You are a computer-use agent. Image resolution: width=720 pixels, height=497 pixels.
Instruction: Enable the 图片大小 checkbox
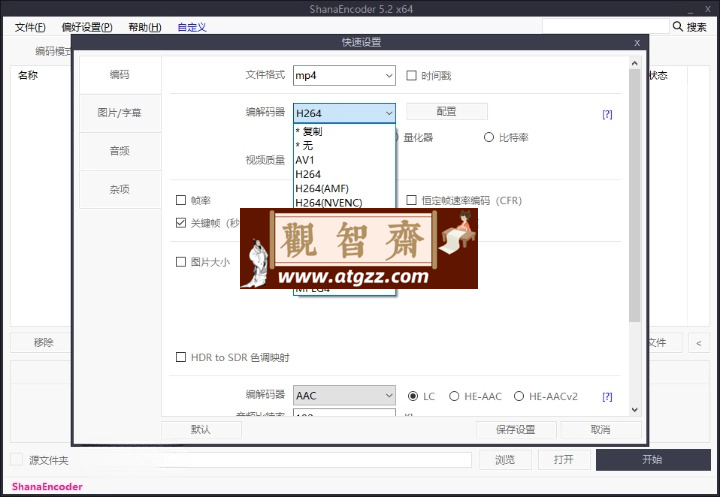coord(181,262)
